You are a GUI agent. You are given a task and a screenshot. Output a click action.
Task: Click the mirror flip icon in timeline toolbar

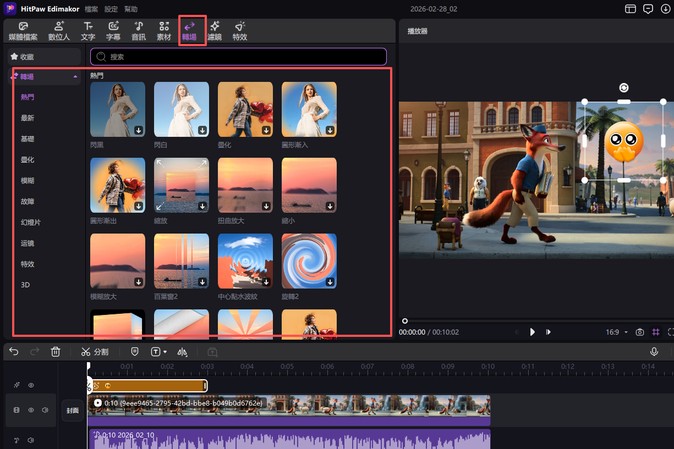[182, 352]
